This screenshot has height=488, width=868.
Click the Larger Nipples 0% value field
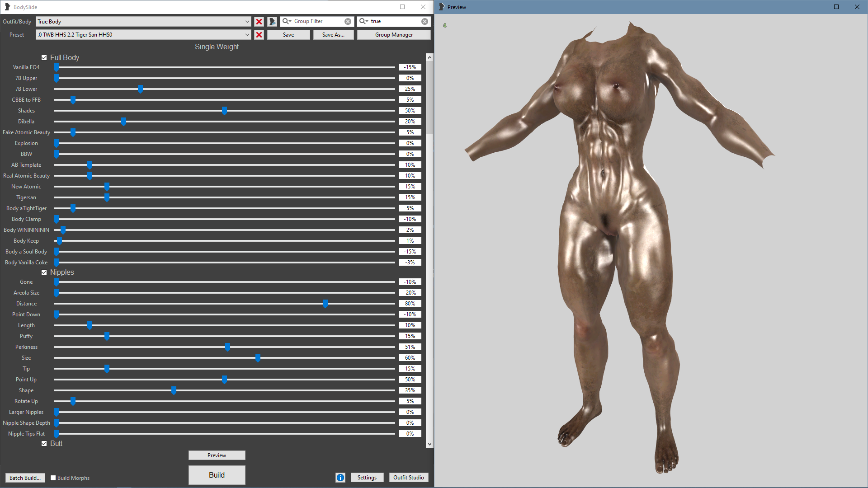(410, 412)
